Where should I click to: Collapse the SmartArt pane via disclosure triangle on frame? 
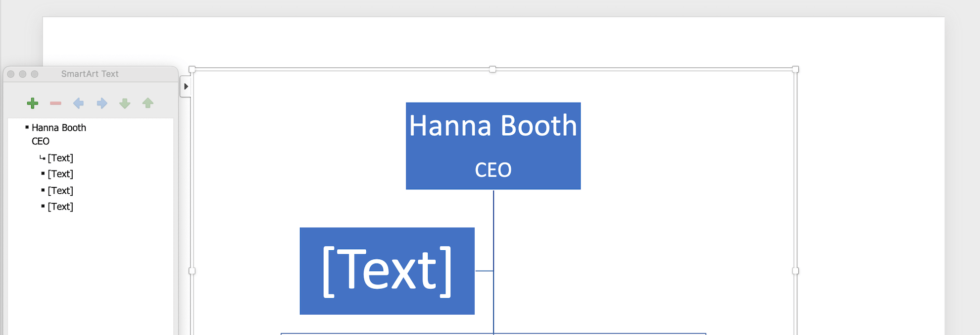pos(186,85)
